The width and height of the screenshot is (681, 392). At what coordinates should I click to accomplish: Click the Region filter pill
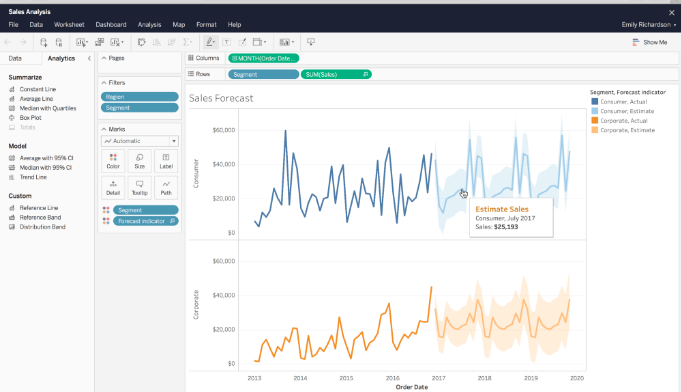(x=139, y=97)
